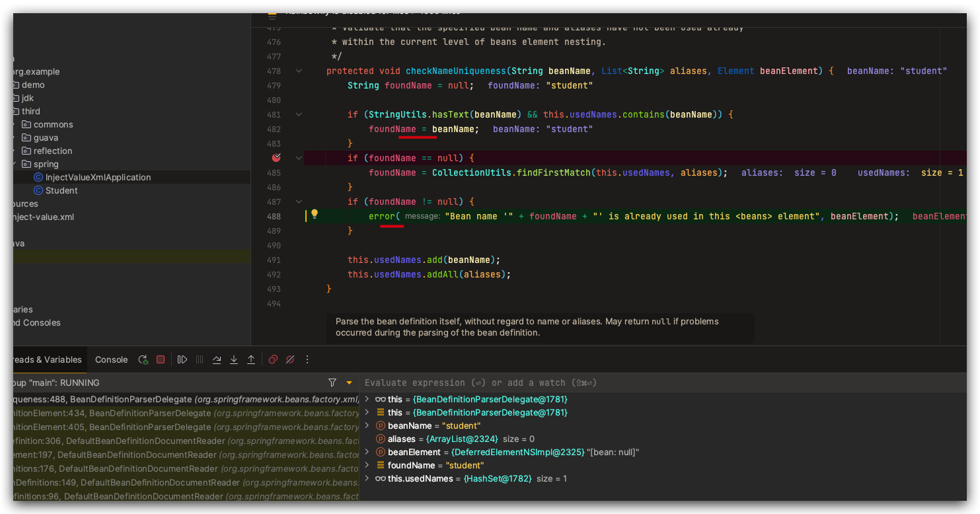
Task: Open InjectValueXmlApplication class in project tree
Action: 98,177
